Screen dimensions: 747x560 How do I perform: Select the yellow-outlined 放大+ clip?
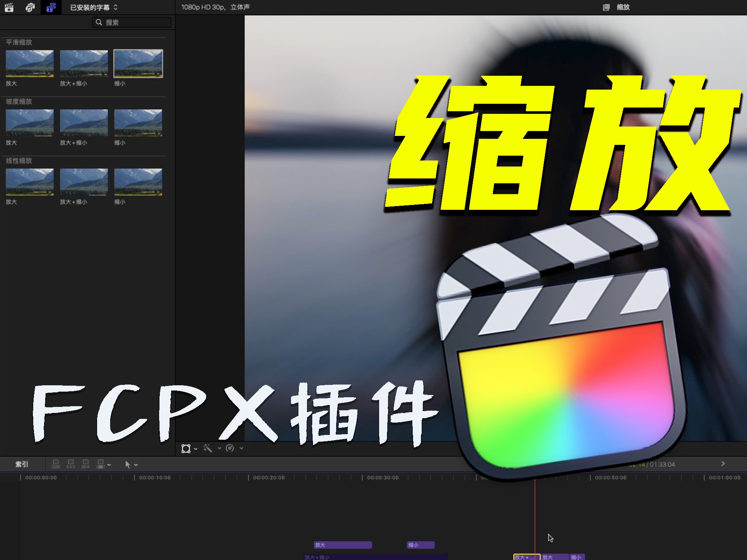[x=527, y=557]
